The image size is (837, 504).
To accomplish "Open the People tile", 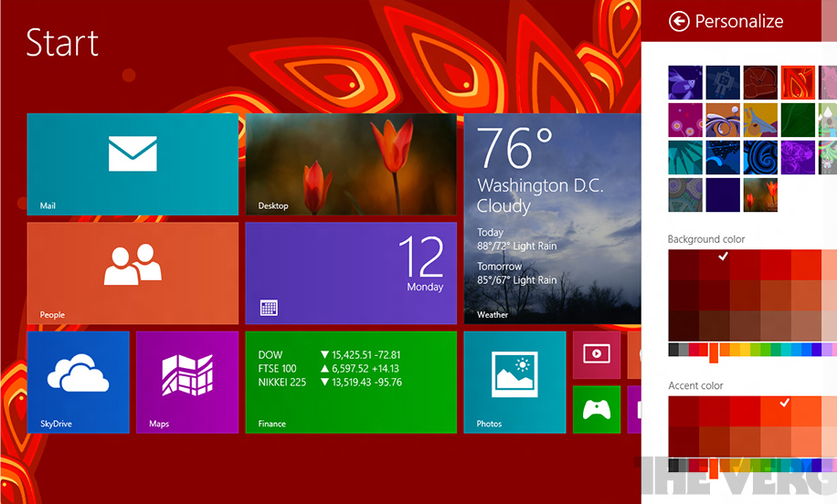I will tap(132, 273).
